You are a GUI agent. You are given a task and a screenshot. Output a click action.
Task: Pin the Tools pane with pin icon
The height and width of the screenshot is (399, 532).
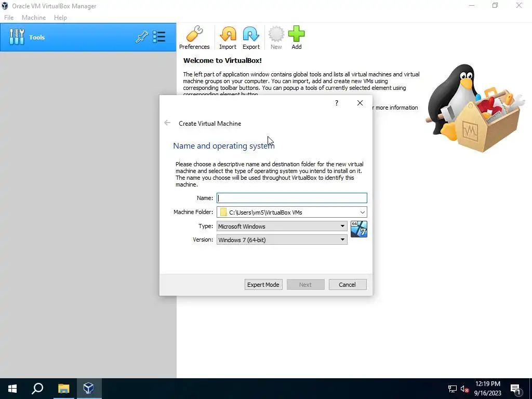142,37
